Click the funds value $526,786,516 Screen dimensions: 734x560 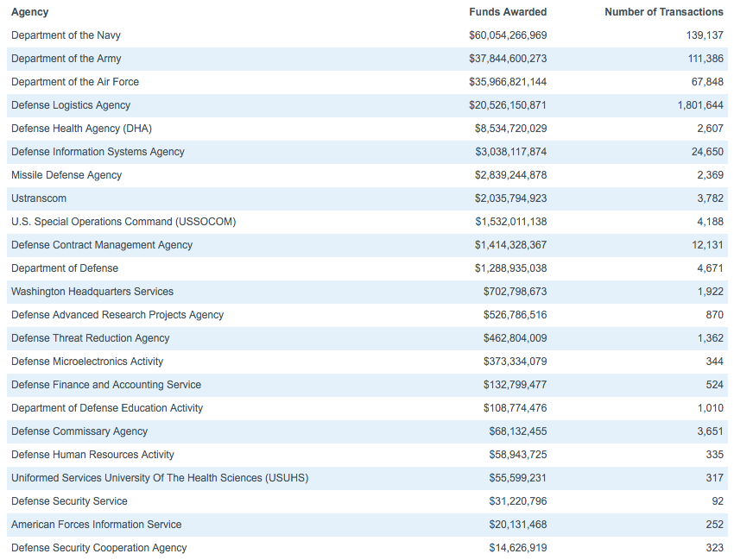tap(515, 315)
